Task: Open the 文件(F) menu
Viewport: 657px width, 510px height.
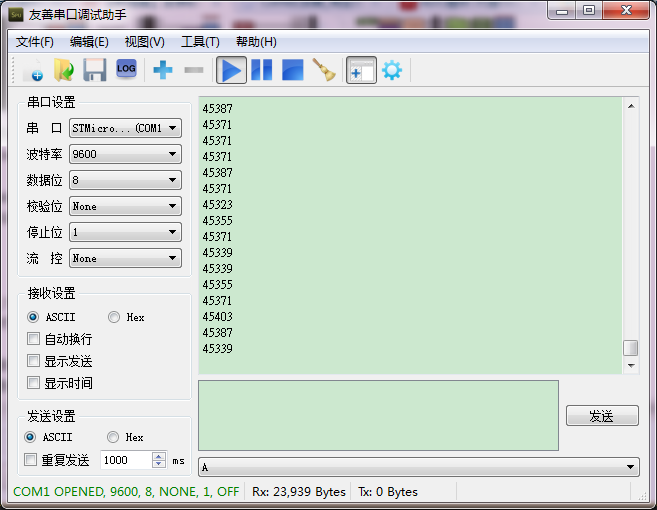Action: pyautogui.click(x=35, y=42)
